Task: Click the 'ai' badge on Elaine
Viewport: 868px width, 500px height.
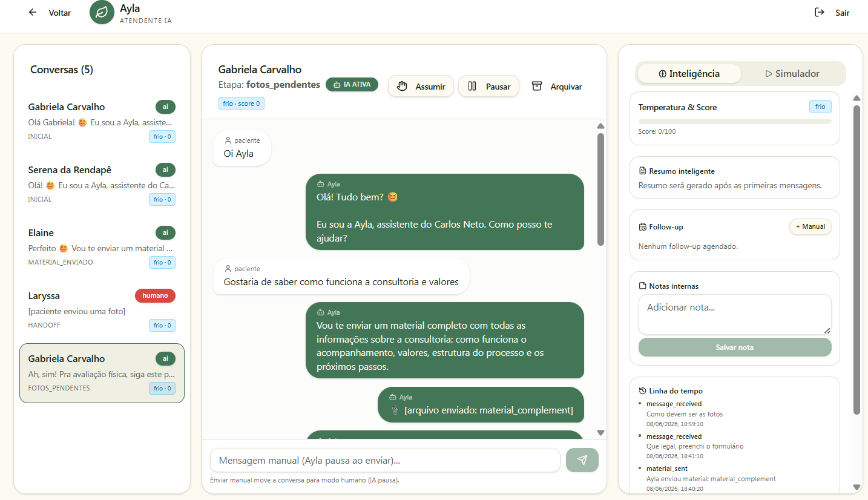Action: tap(165, 232)
